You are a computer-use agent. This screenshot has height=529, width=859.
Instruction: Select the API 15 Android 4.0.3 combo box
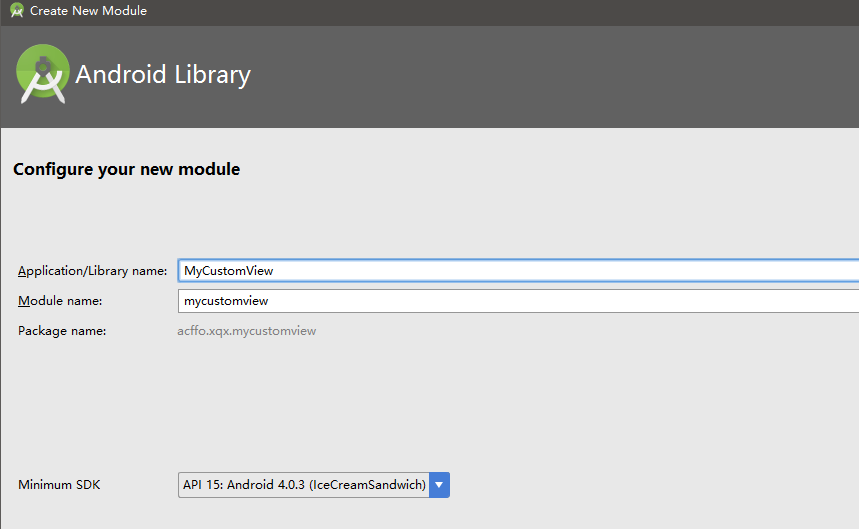[314, 485]
